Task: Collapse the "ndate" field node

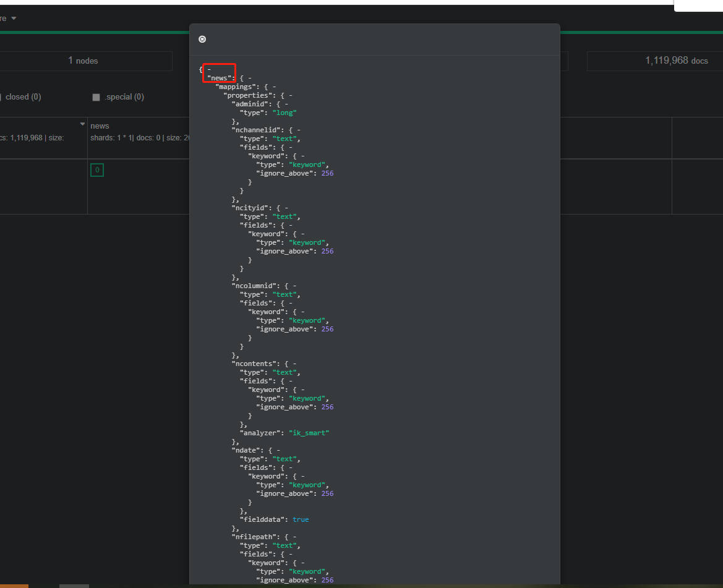Action: click(278, 450)
